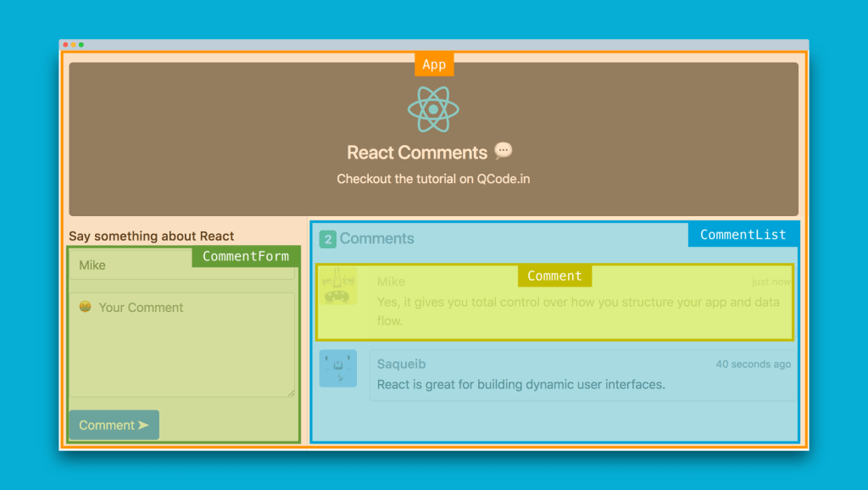
Task: Click the blue comment count badge showing 2
Action: (x=326, y=238)
